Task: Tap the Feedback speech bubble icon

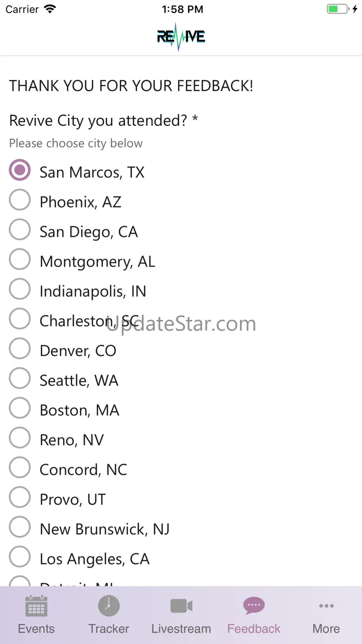Action: point(253,606)
